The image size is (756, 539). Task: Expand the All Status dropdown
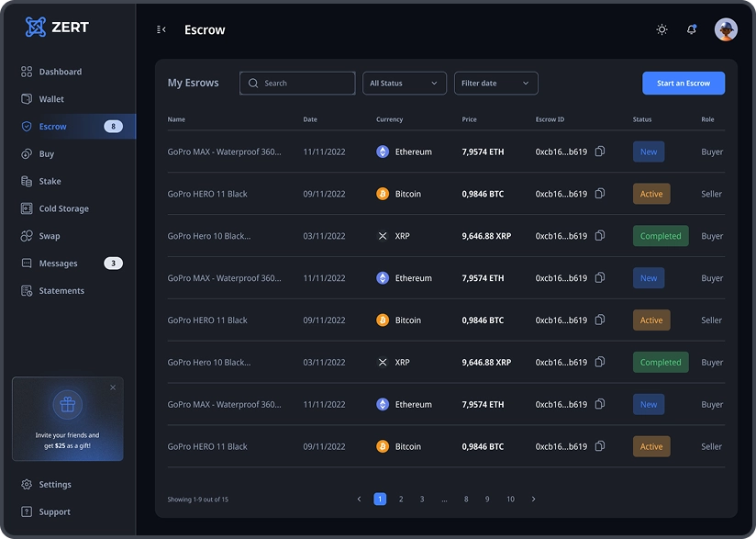405,83
